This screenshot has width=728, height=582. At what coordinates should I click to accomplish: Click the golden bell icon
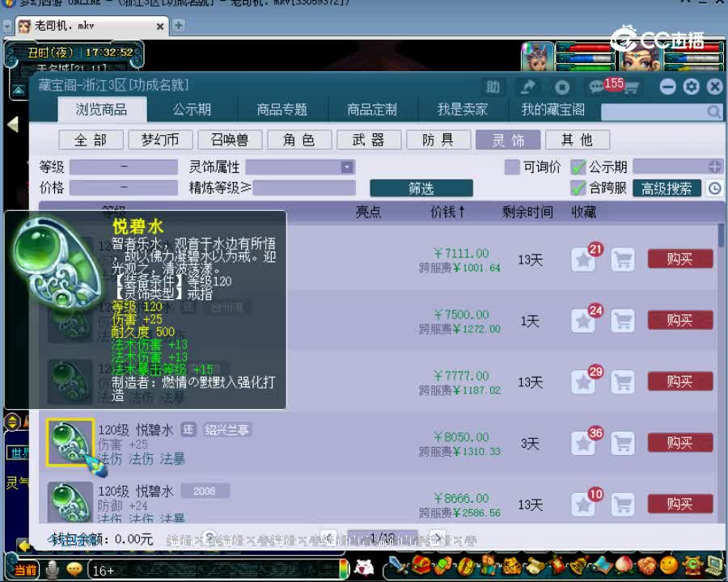click(578, 565)
